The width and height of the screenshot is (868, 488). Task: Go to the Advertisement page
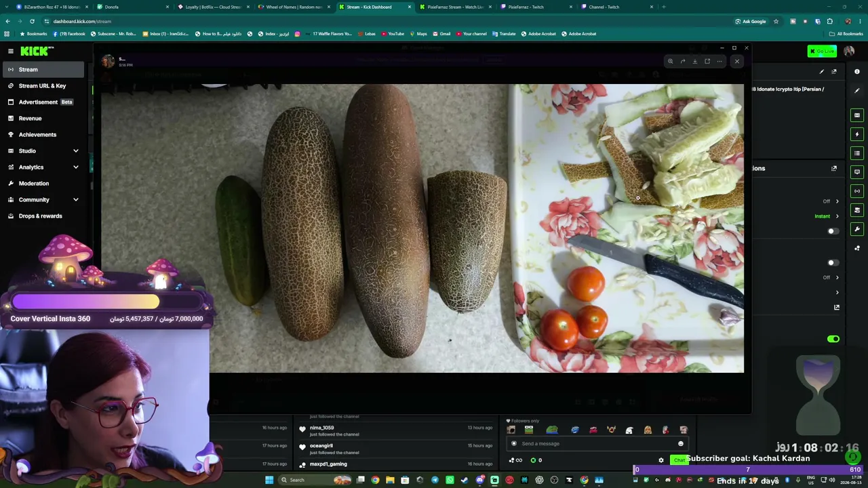point(43,102)
